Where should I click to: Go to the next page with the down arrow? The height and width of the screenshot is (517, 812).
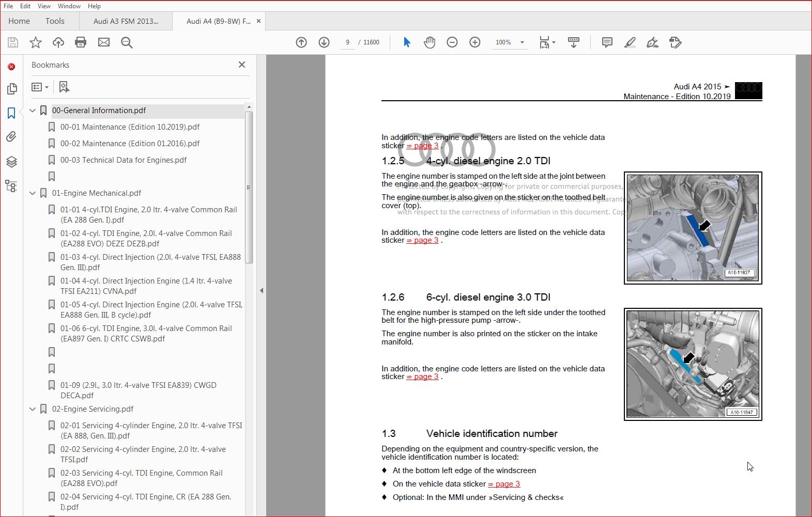pyautogui.click(x=324, y=42)
